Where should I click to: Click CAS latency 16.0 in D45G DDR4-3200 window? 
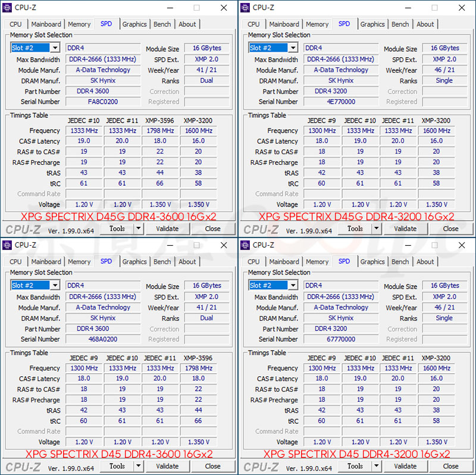coord(437,141)
